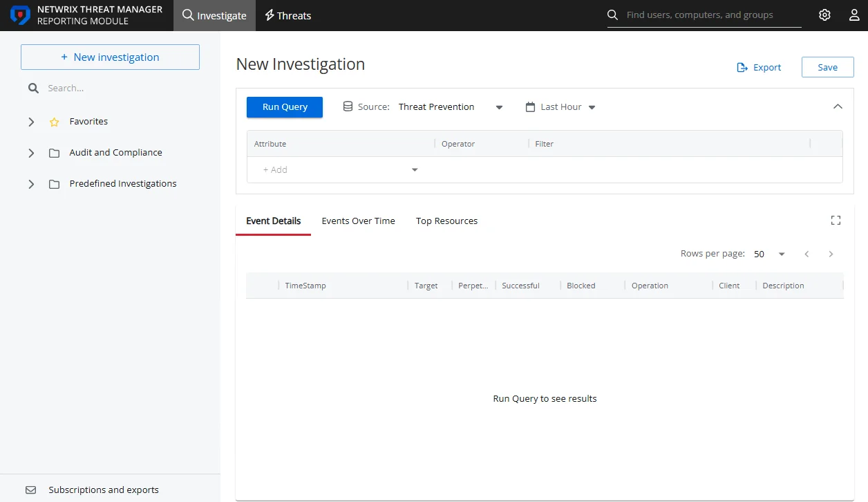868x502 pixels.
Task: Switch to the Top Resources tab
Action: point(447,221)
